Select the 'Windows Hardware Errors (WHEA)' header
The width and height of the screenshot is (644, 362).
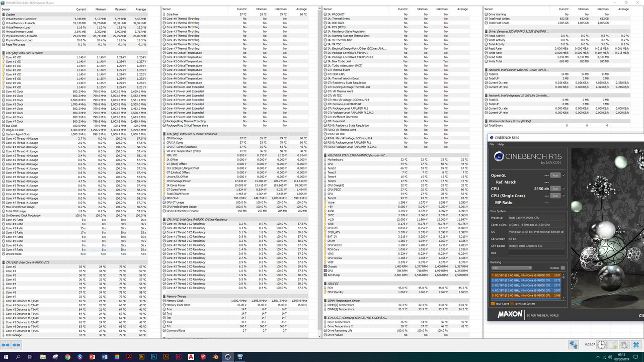click(556, 121)
